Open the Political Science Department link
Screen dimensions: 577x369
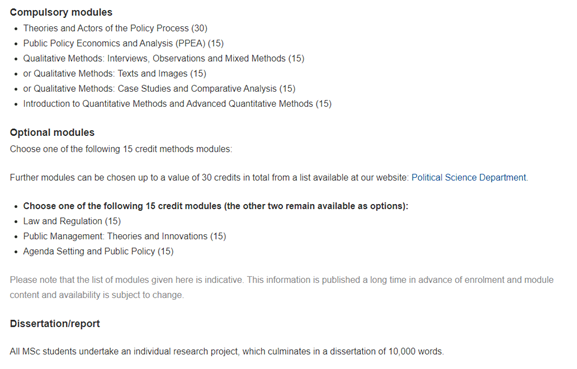[x=469, y=178]
